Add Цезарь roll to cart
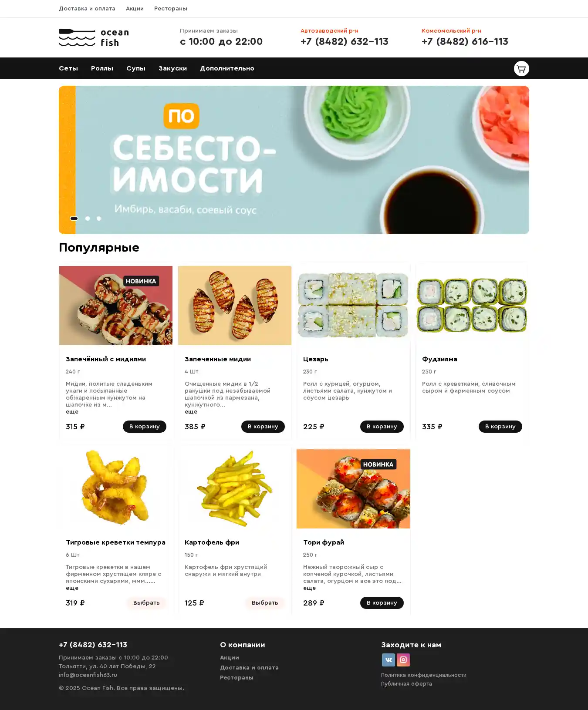This screenshot has width=588, height=710. point(382,427)
